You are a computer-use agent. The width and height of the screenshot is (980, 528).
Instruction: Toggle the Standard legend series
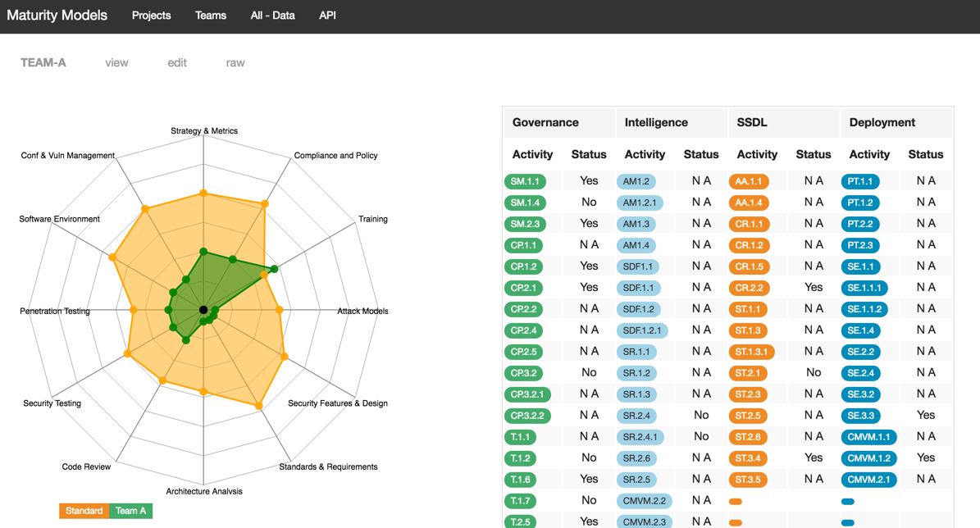tap(84, 511)
